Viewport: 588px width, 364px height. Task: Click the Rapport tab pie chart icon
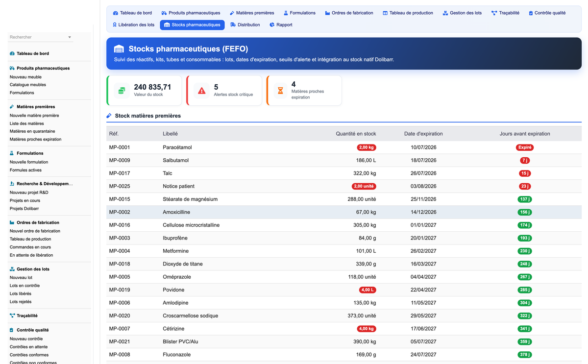(272, 24)
